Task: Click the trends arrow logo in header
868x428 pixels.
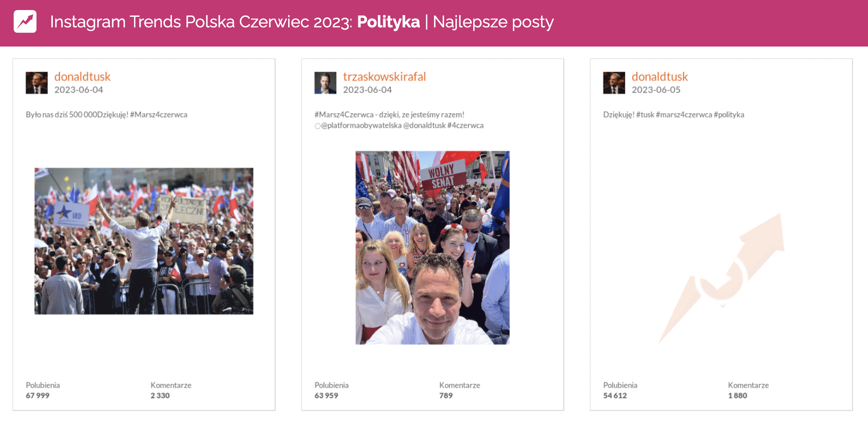Action: click(25, 21)
